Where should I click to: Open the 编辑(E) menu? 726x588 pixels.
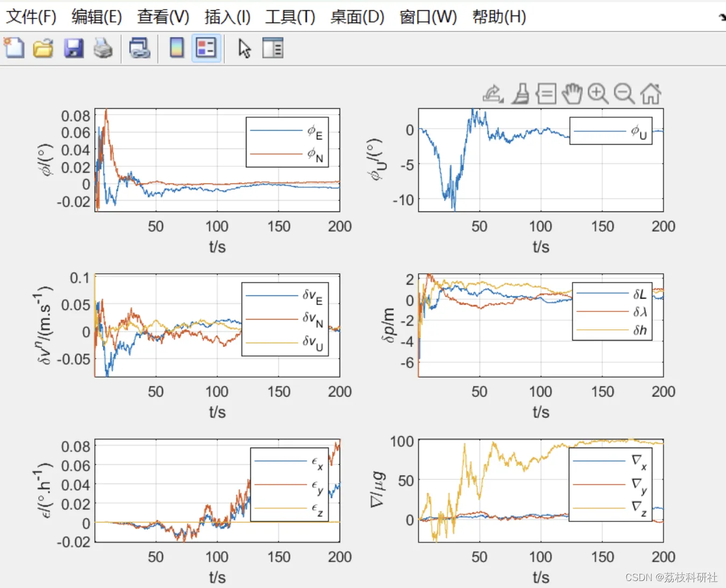pyautogui.click(x=97, y=17)
